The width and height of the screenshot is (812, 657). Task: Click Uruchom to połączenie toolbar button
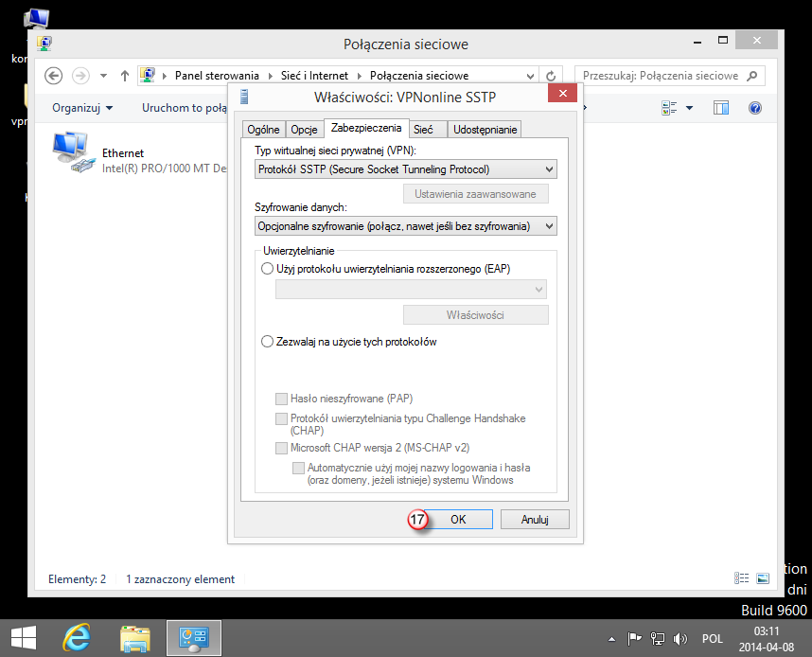point(185,108)
